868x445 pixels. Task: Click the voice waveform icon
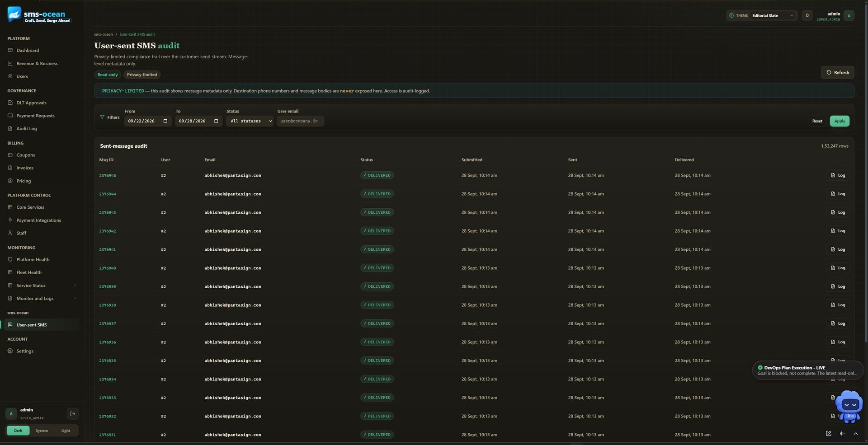click(x=842, y=433)
